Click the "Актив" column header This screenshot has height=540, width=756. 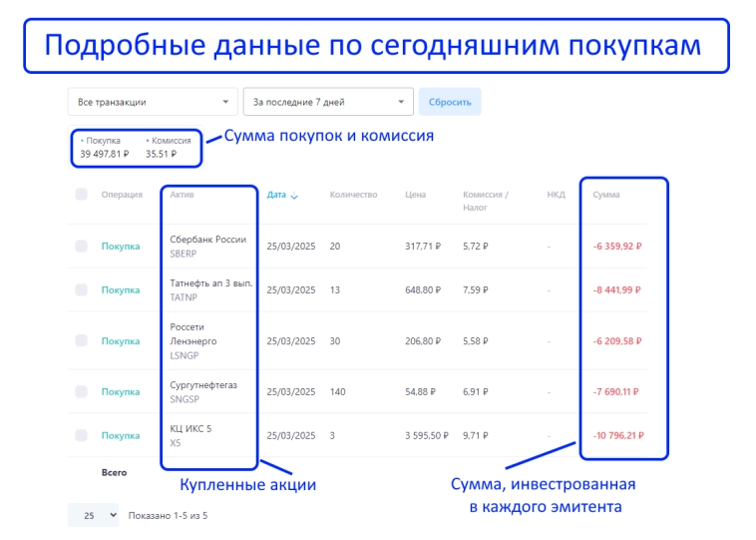pos(182,195)
